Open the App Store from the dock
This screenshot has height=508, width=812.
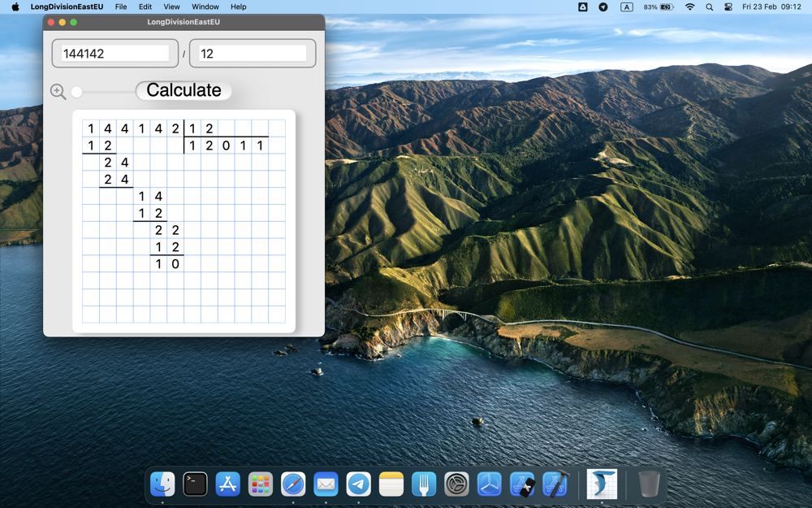227,484
